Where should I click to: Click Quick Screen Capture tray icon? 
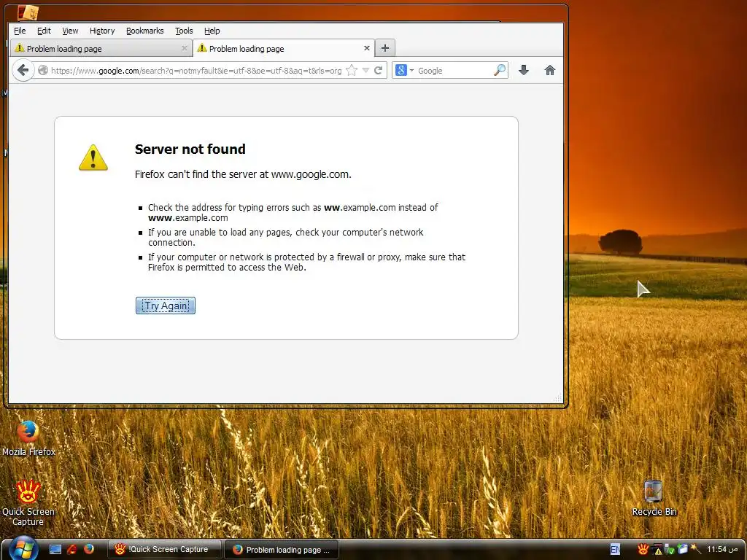coord(643,550)
